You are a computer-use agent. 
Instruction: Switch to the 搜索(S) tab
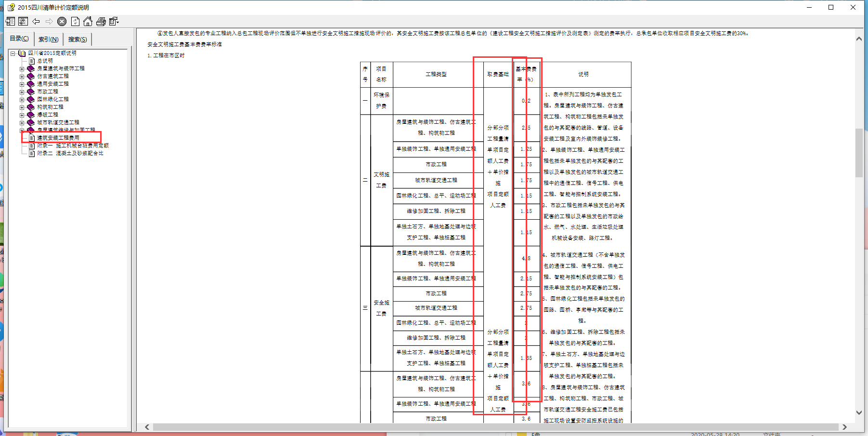[77, 39]
